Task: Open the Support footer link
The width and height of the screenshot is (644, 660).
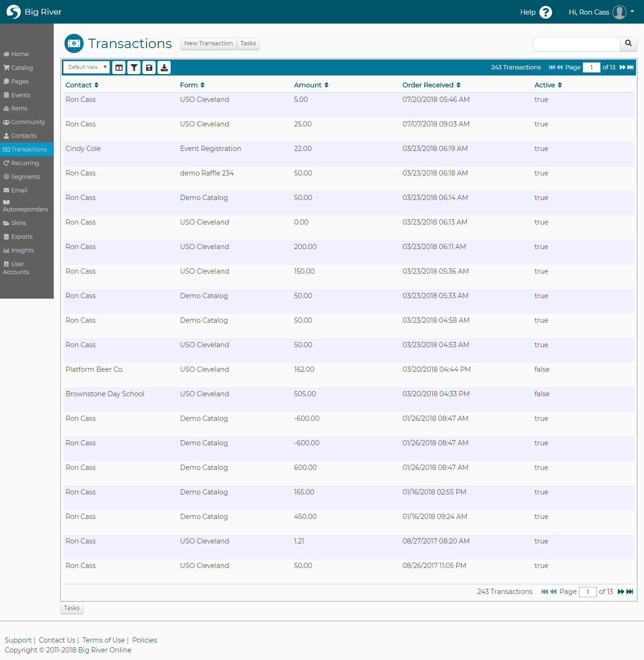Action: 18,640
